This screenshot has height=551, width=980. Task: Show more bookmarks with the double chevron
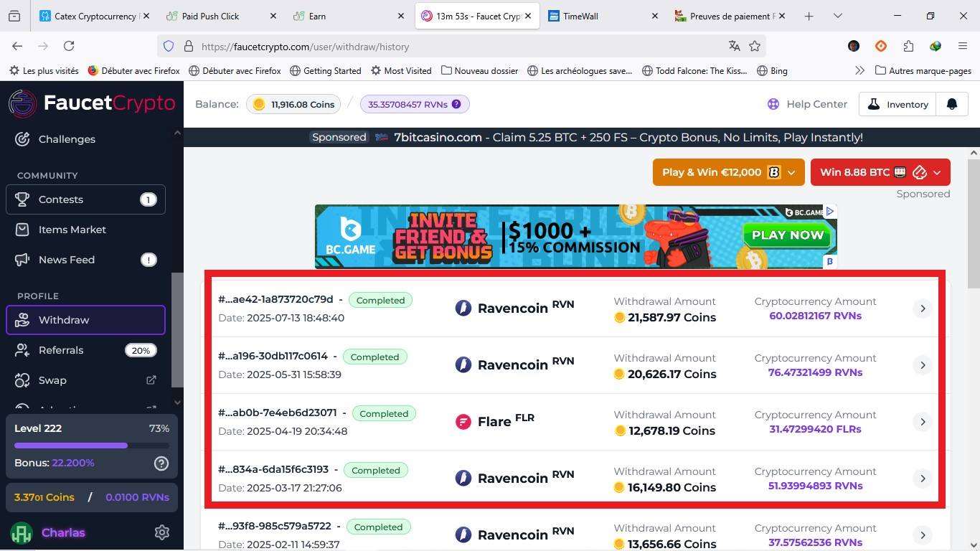point(859,70)
